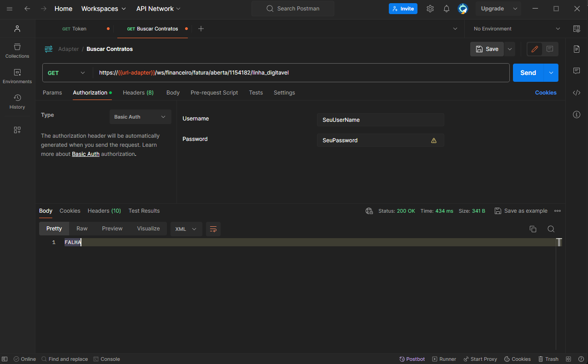Open the Cookies link under Send

pos(546,93)
